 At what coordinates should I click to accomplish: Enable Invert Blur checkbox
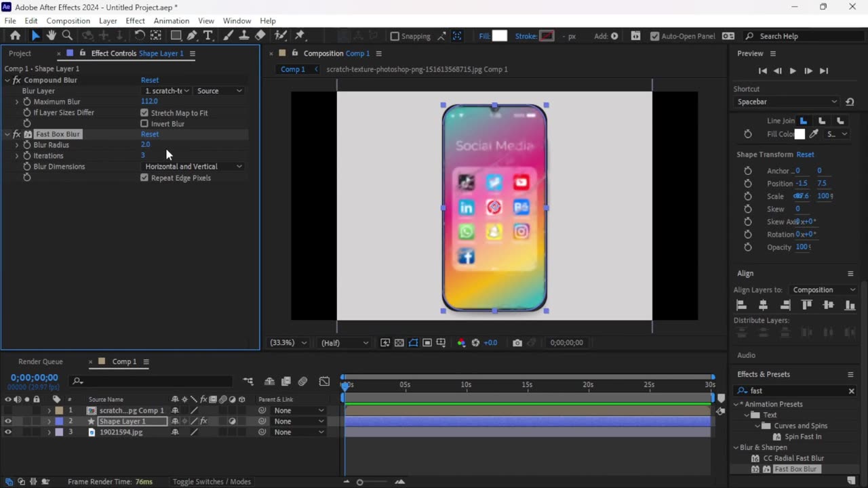(144, 124)
